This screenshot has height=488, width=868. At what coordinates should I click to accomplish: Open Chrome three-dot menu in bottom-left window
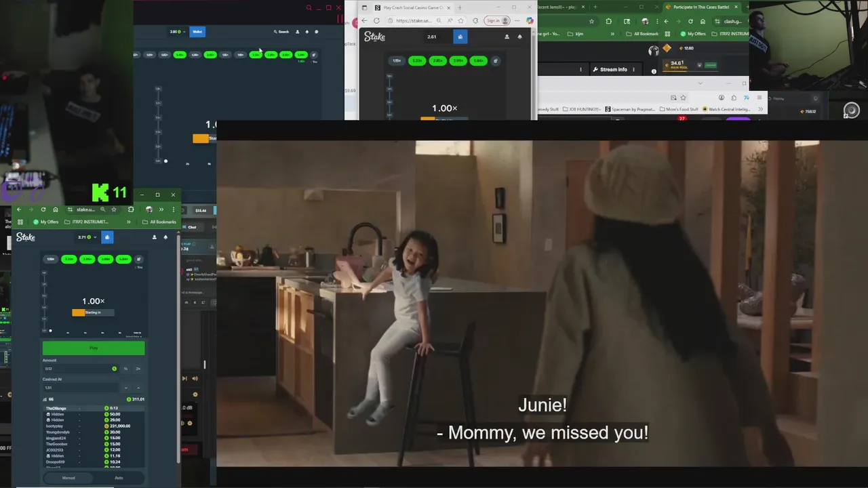173,209
